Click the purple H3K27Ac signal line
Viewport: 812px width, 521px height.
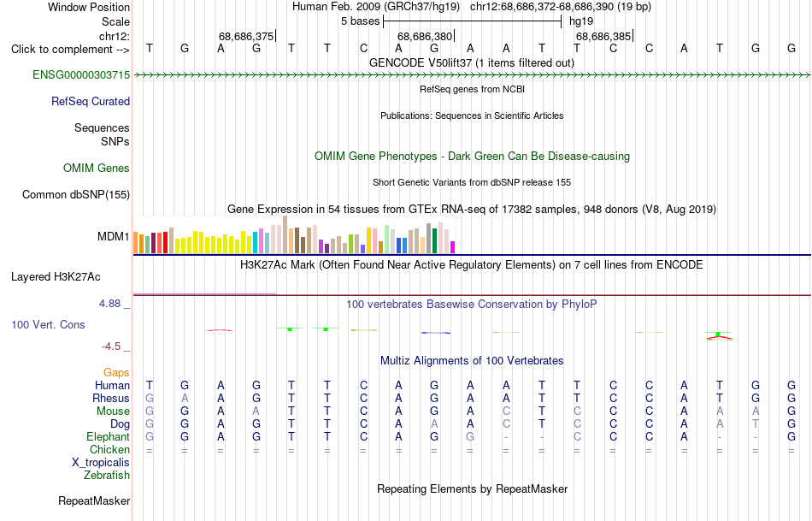coord(204,294)
